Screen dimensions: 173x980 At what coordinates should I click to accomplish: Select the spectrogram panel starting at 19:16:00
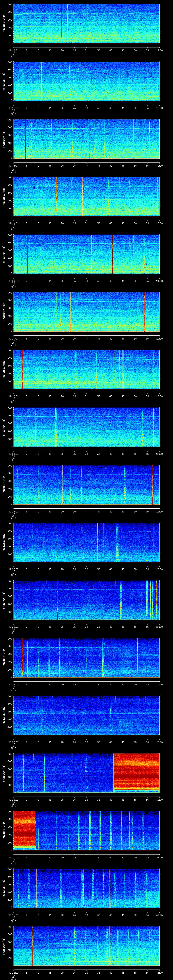87,24
